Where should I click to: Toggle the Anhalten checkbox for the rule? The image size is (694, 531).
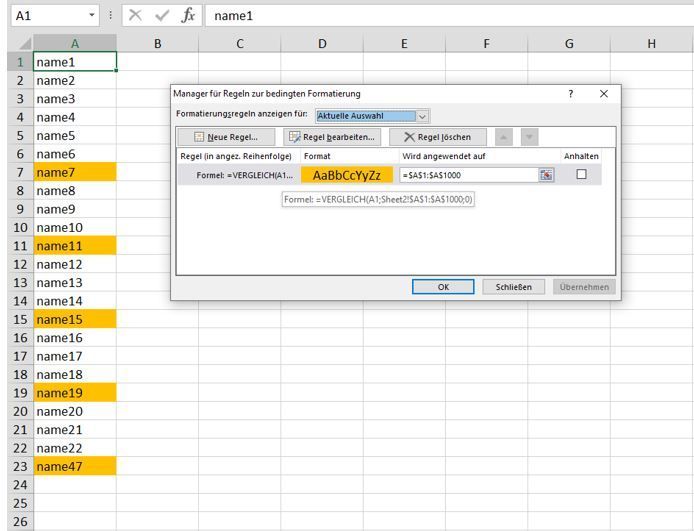click(582, 174)
